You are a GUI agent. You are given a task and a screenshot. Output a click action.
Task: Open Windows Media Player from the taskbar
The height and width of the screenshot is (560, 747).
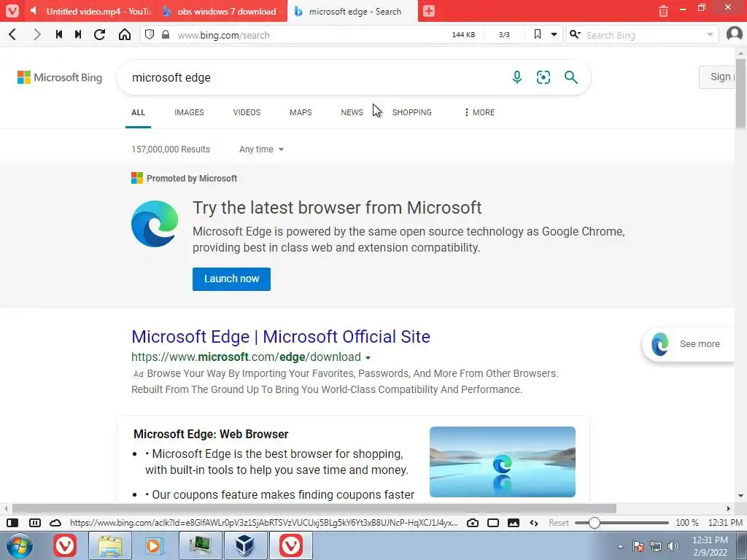155,545
